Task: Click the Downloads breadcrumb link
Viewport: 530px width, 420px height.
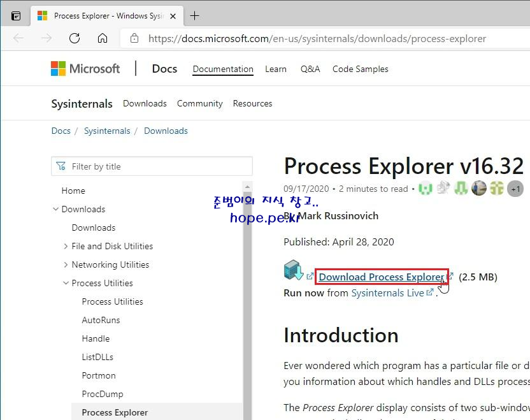Action: 166,131
